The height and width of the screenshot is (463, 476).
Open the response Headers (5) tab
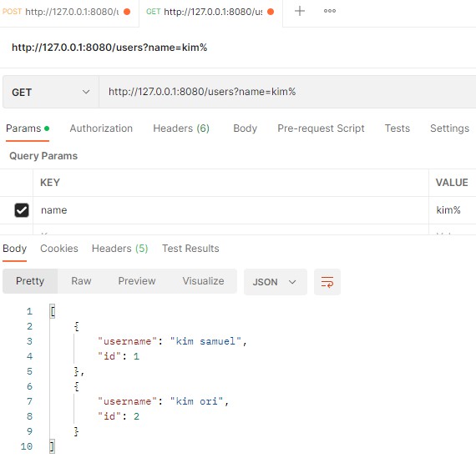click(x=120, y=249)
